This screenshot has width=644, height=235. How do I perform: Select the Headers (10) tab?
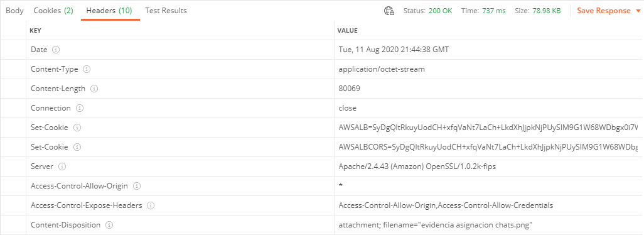(x=109, y=11)
